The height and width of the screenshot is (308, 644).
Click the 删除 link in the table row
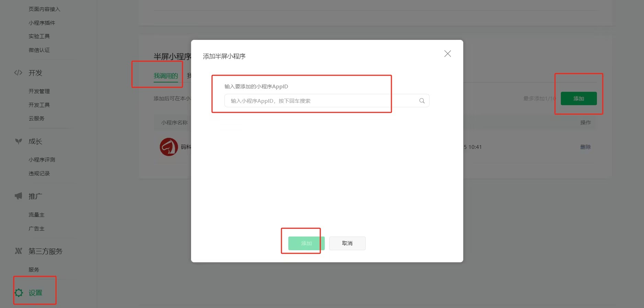click(x=586, y=147)
